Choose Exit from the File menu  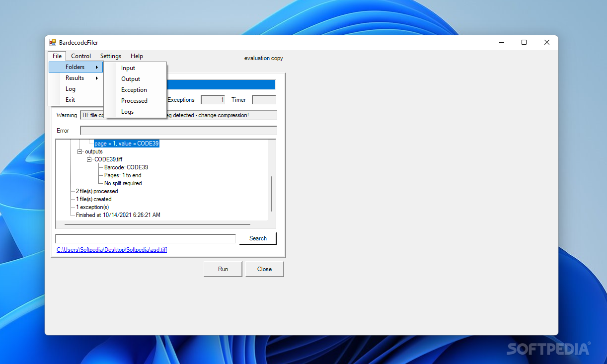76,100
